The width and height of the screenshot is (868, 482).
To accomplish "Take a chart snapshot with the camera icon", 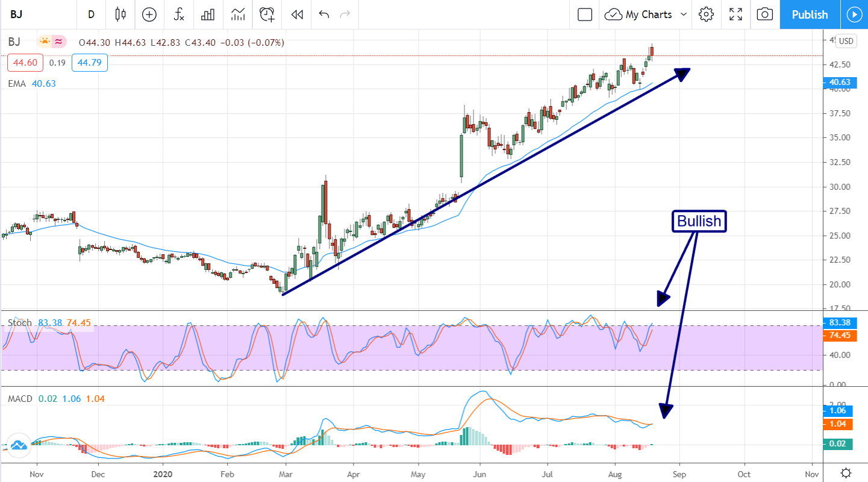I will tap(764, 14).
